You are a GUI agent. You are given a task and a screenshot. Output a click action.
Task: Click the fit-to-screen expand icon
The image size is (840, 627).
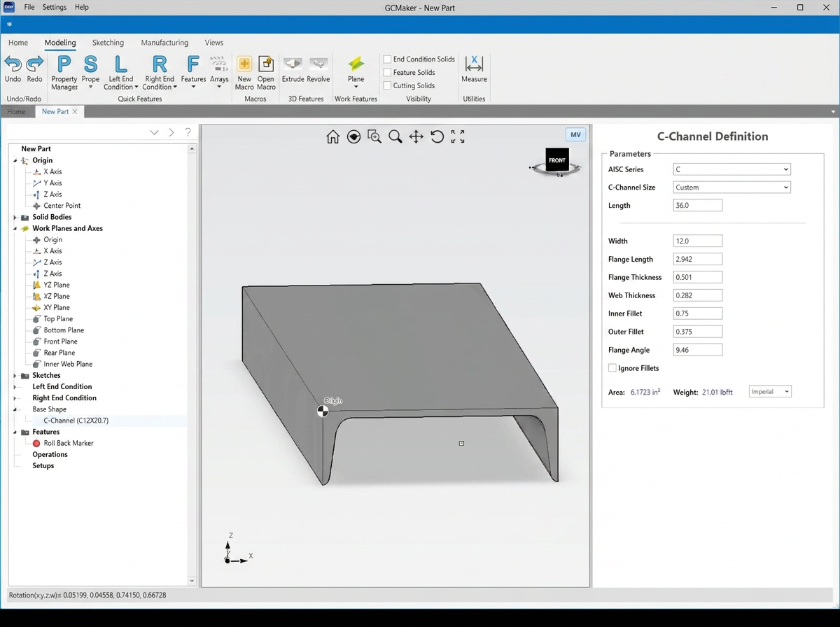[458, 136]
